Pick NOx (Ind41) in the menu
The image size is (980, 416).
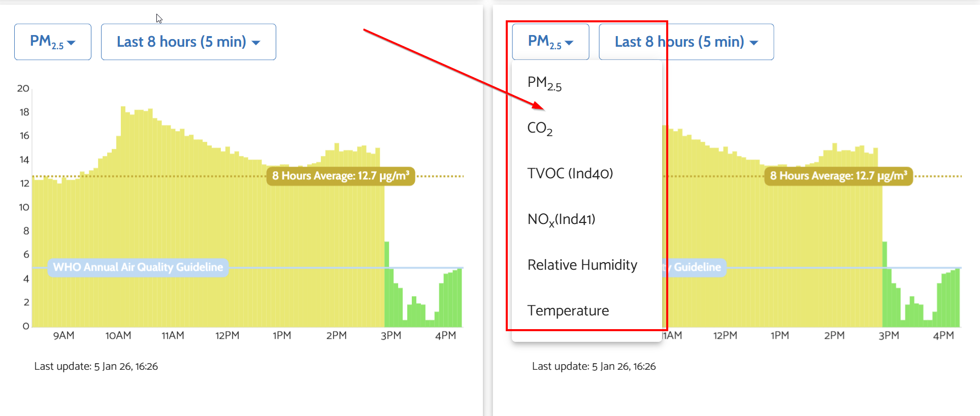tap(561, 219)
